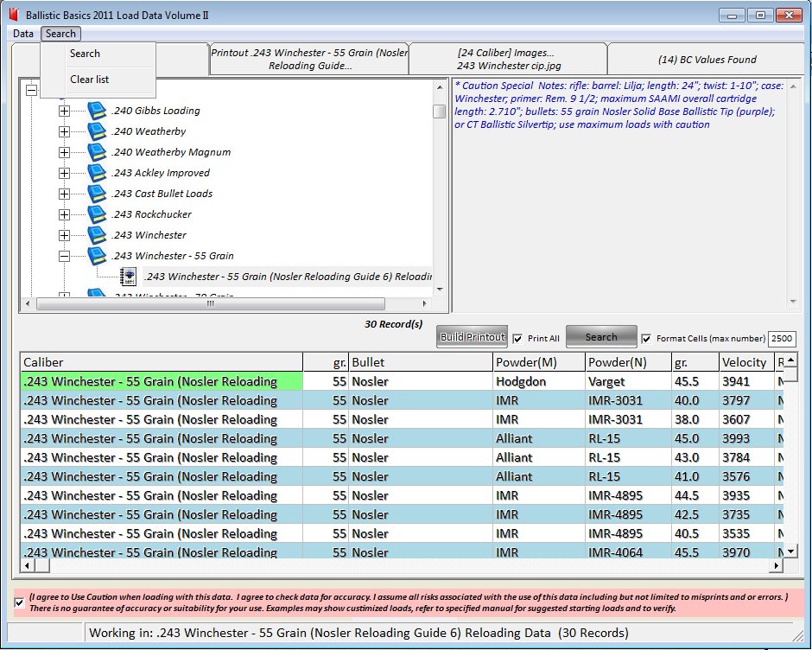Click the book icon for .243 Cast Bullet Loads
This screenshot has width=812, height=650.
pyautogui.click(x=98, y=194)
